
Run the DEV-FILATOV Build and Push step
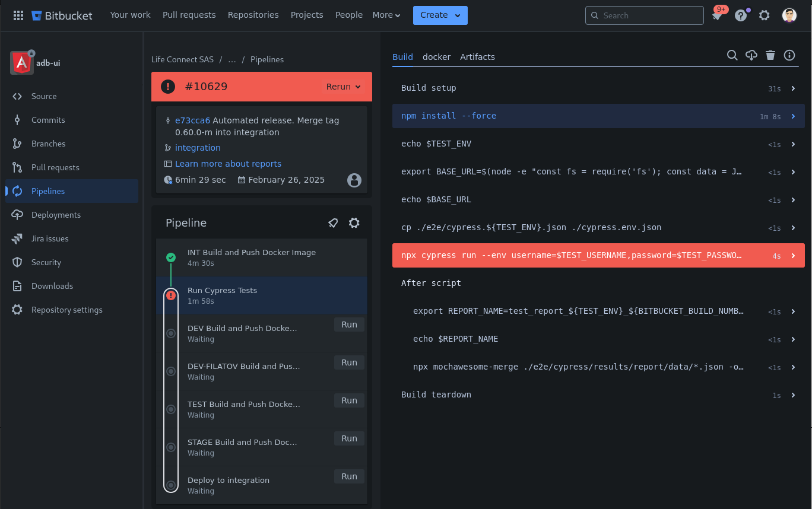coord(349,362)
